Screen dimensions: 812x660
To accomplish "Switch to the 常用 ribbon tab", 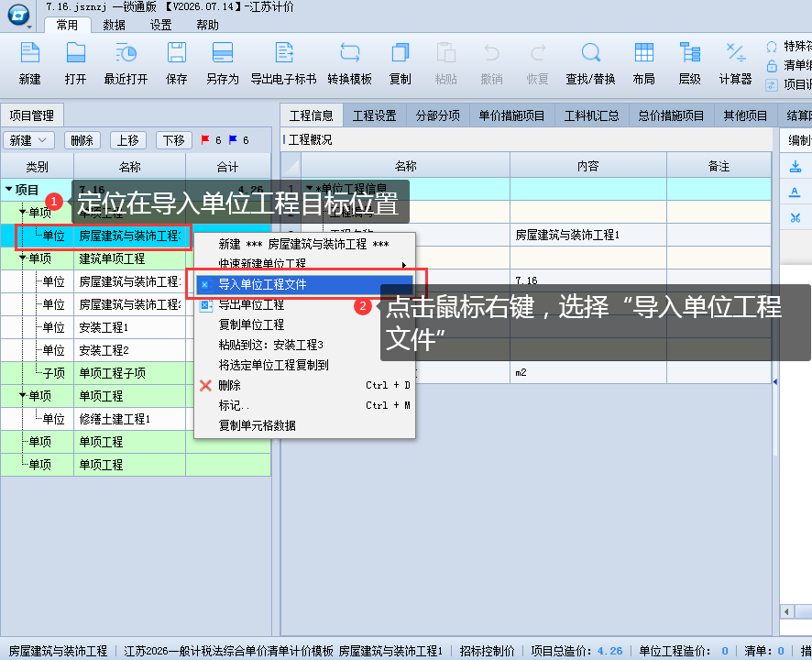I will 67,25.
